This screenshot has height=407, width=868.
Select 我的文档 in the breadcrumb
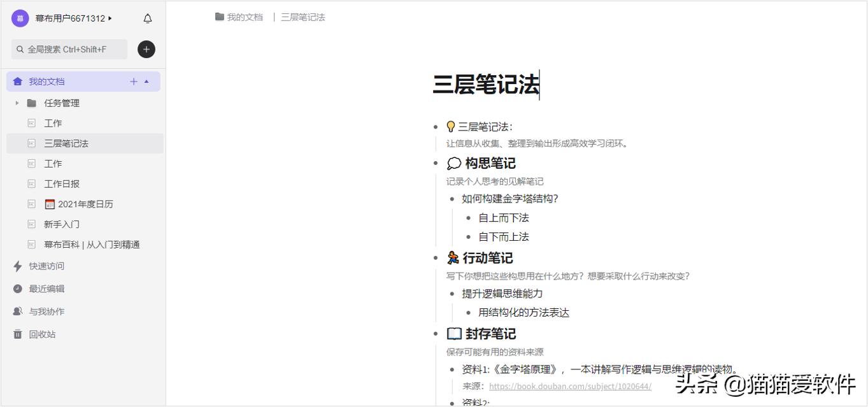245,17
